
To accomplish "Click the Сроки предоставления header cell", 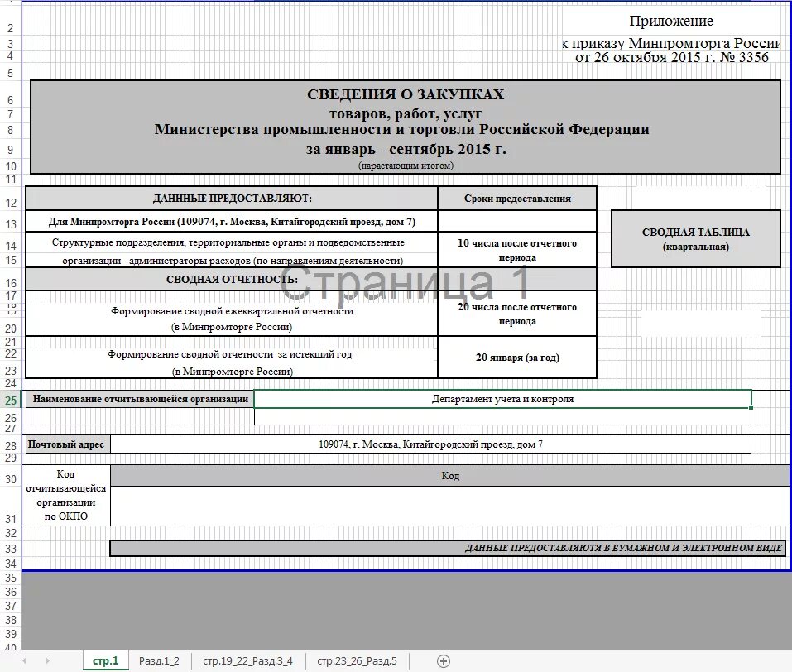I will [x=517, y=199].
